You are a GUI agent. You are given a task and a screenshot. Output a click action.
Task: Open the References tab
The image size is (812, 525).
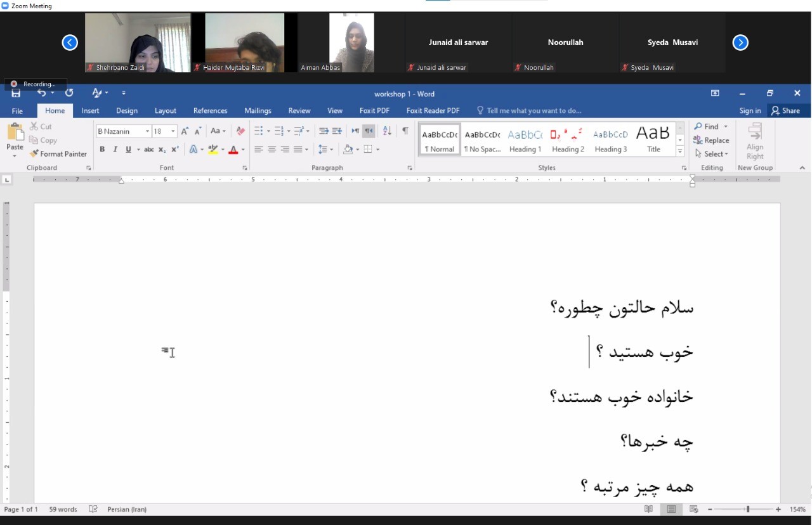tap(210, 110)
